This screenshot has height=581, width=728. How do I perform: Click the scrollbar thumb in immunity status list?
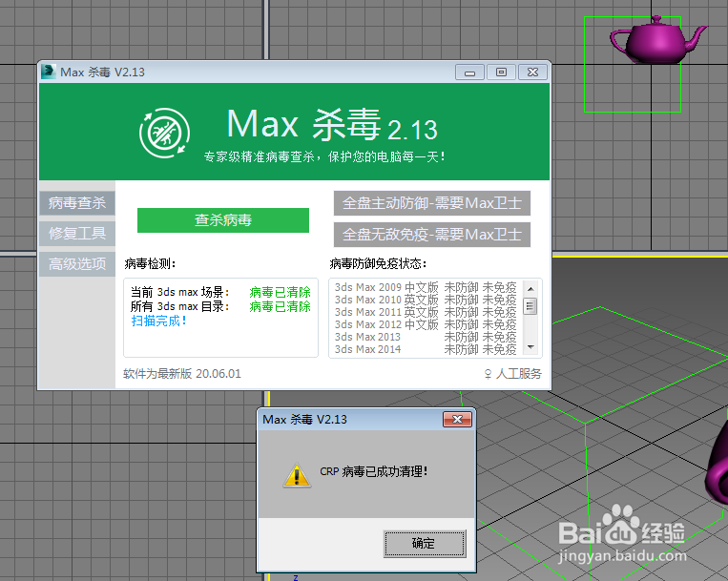tap(530, 306)
